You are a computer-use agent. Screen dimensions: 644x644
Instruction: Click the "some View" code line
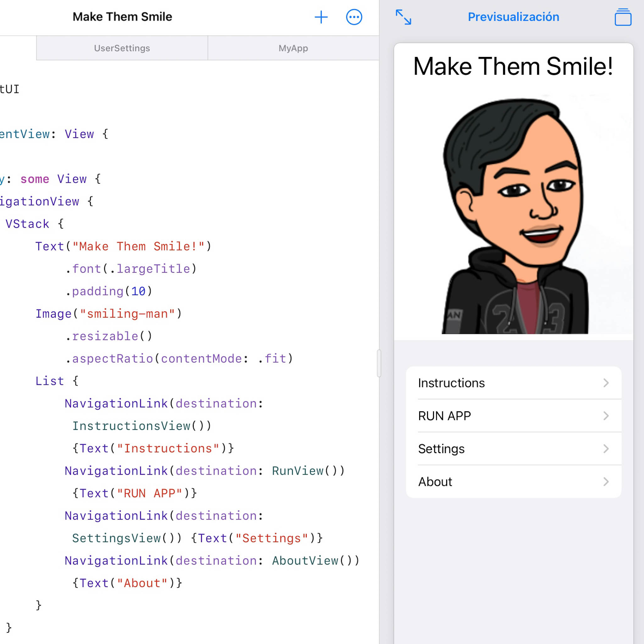point(50,179)
